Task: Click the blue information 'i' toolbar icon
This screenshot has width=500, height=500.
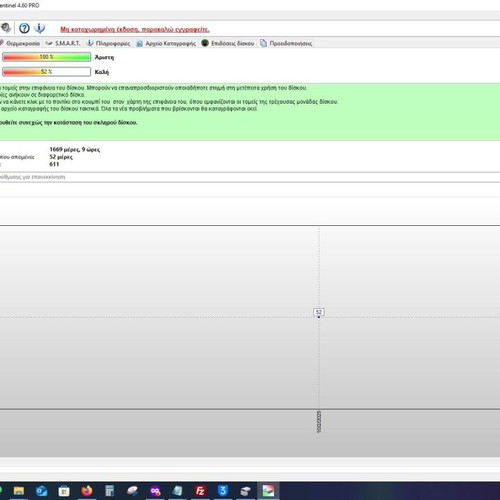Action: 39,28
